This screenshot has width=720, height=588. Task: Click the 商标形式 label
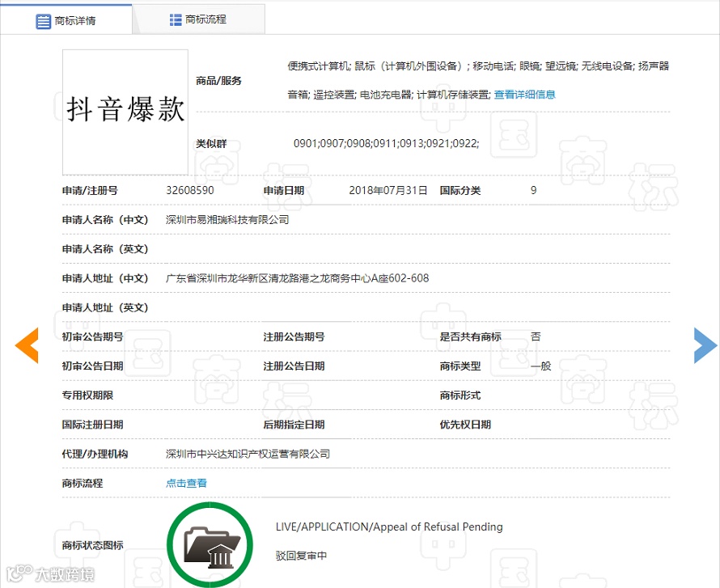(x=460, y=396)
